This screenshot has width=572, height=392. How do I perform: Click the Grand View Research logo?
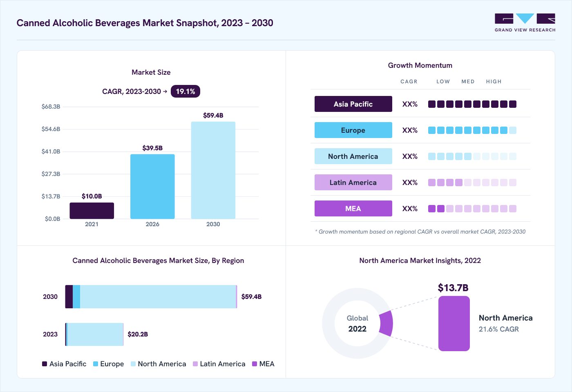[x=525, y=23]
